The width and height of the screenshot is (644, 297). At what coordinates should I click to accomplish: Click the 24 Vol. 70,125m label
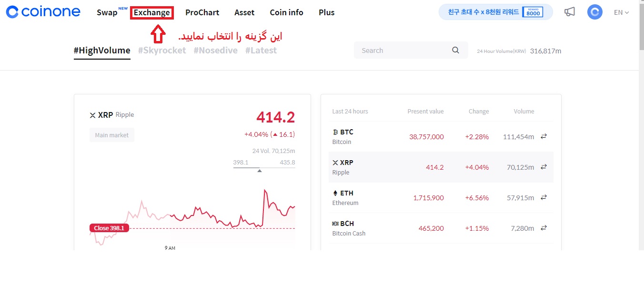click(x=273, y=151)
